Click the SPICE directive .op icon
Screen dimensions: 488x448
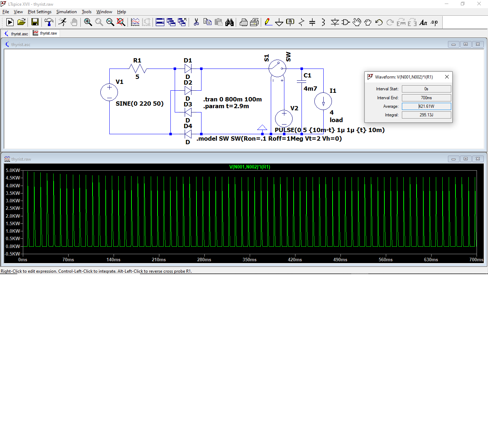point(434,22)
